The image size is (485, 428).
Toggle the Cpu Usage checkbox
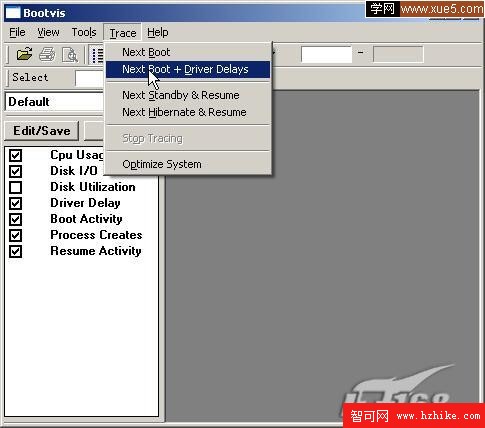[15, 155]
